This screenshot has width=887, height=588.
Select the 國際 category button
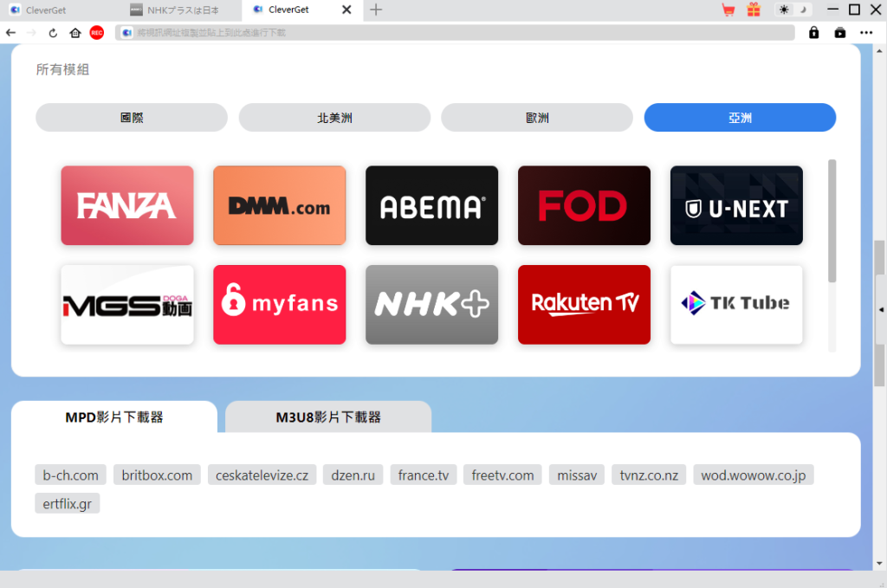coord(131,117)
